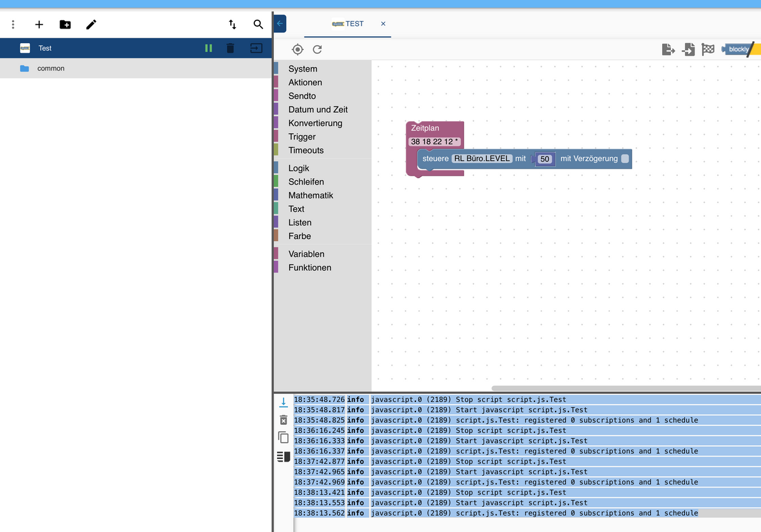Click the pencil edit icon
This screenshot has width=761, height=532.
pos(91,25)
